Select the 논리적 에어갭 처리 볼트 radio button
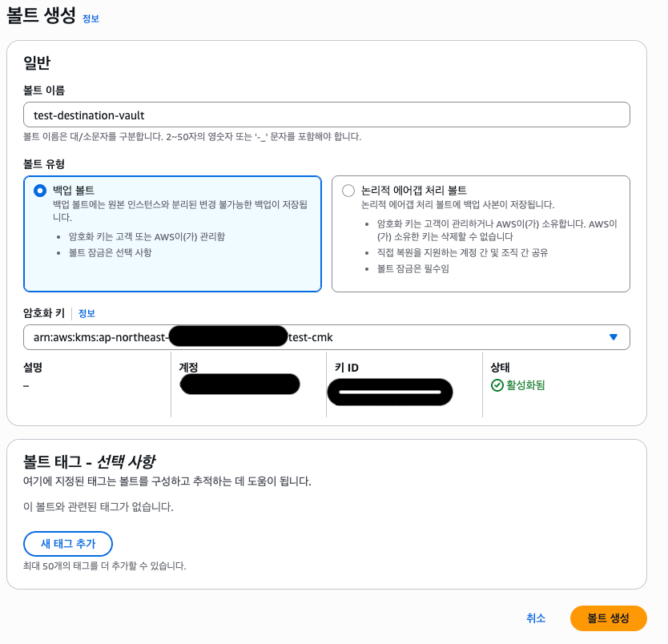This screenshot has height=644, width=668. point(348,191)
